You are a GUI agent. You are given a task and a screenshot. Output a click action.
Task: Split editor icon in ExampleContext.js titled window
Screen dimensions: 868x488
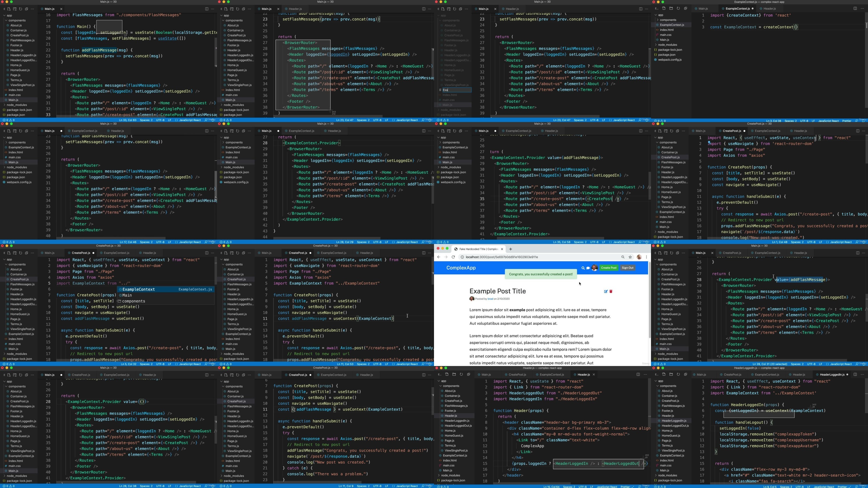click(855, 8)
